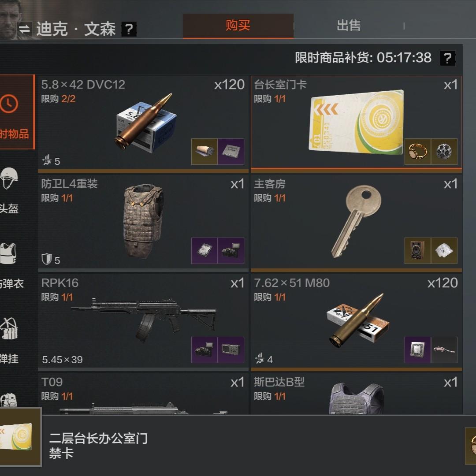Image resolution: width=476 pixels, height=476 pixels.
Task: Click the speaker barter icon on 主客房
Action: tap(418, 251)
